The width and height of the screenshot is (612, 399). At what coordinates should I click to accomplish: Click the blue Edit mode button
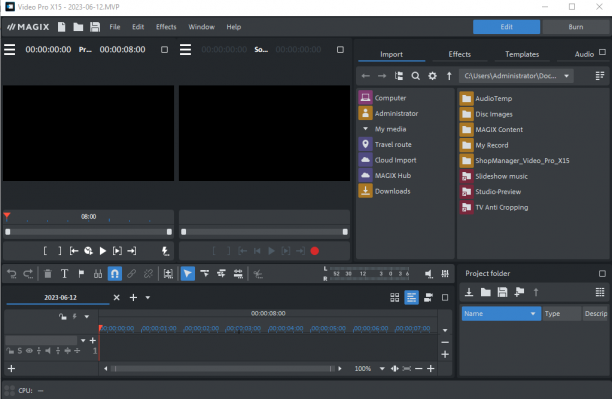(x=507, y=27)
